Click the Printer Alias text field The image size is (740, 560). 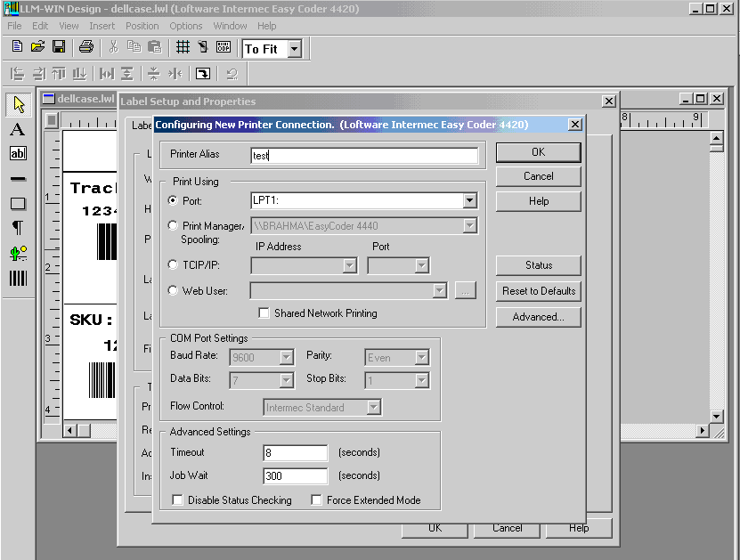(364, 155)
